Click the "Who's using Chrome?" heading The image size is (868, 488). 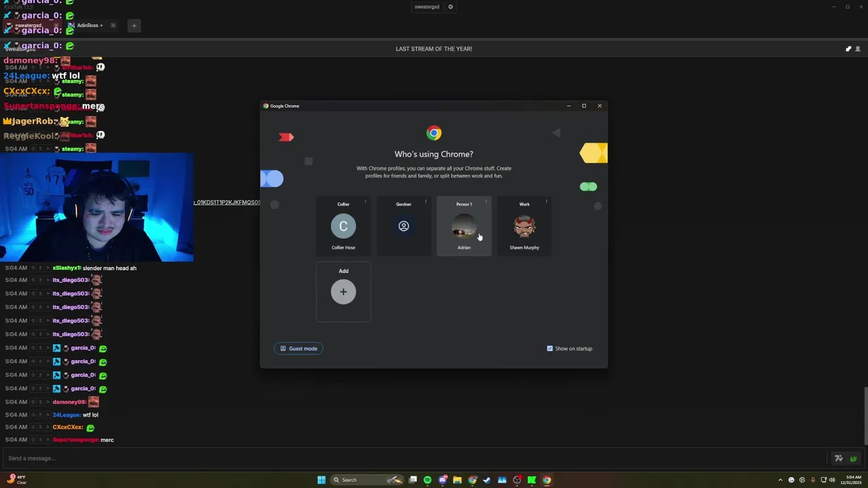click(x=434, y=154)
